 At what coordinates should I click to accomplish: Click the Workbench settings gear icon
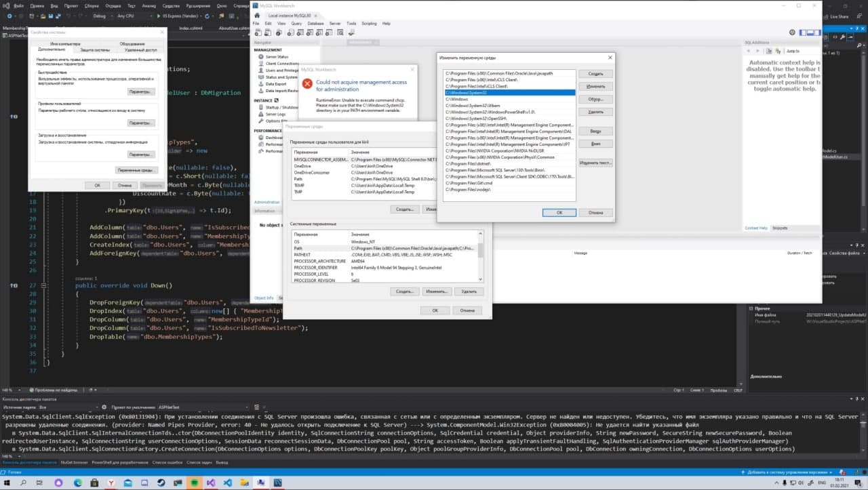[792, 33]
